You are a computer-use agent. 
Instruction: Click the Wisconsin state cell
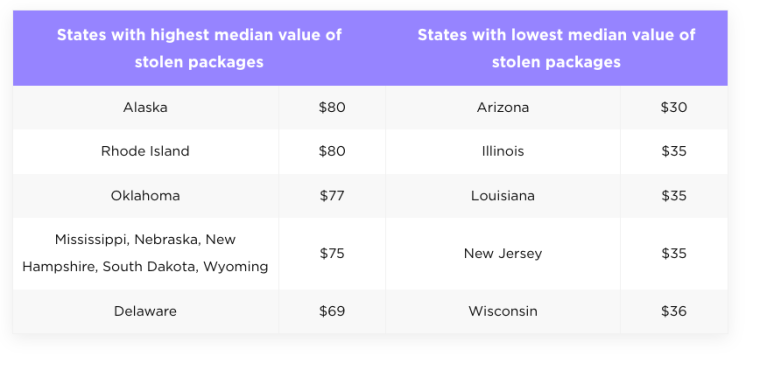click(x=503, y=311)
